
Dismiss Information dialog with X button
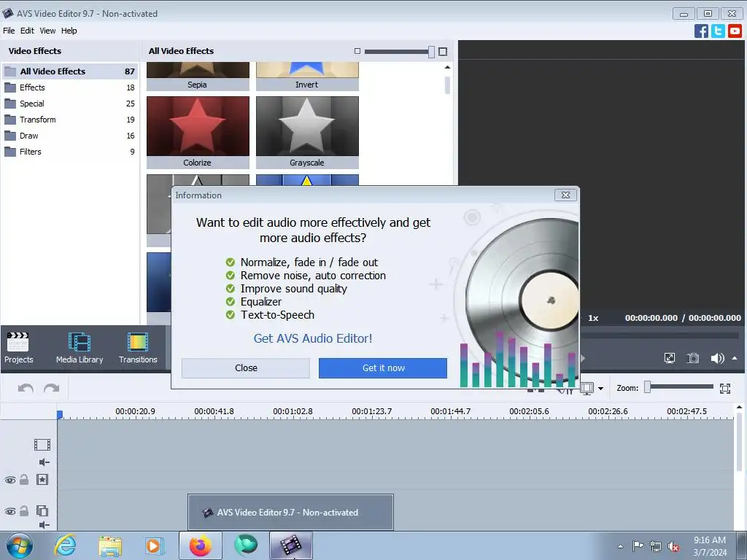pyautogui.click(x=565, y=195)
